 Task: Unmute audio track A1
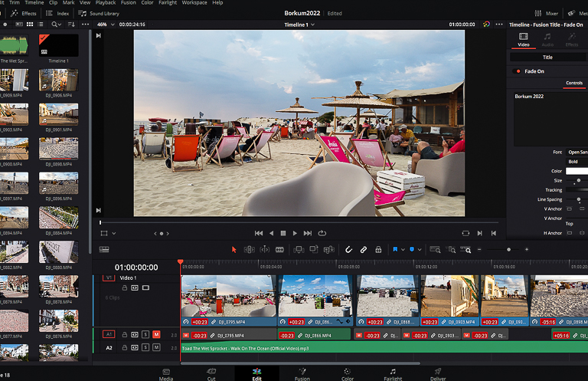156,334
